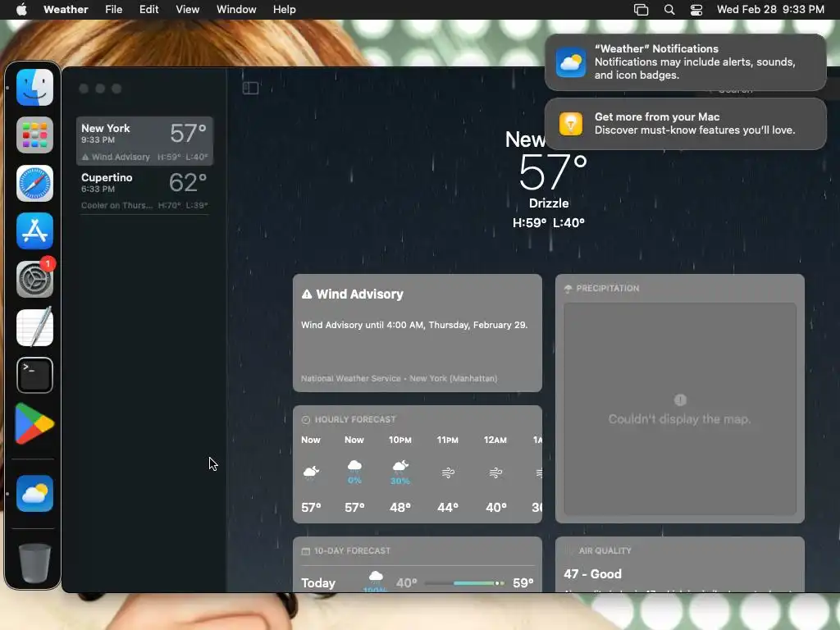The height and width of the screenshot is (630, 840).
Task: Open TextEdit from the Dock
Action: click(34, 327)
